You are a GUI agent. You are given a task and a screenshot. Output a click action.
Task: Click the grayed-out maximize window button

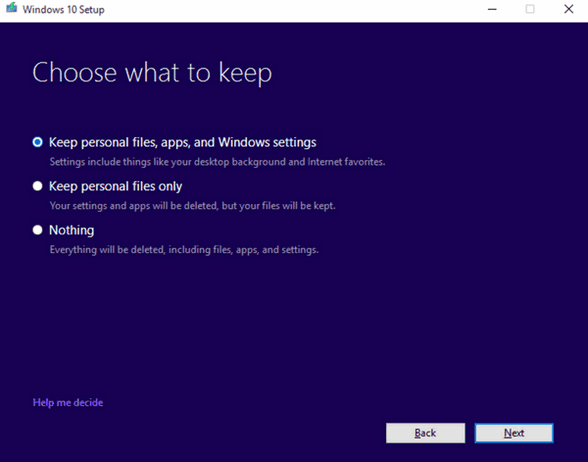(530, 9)
